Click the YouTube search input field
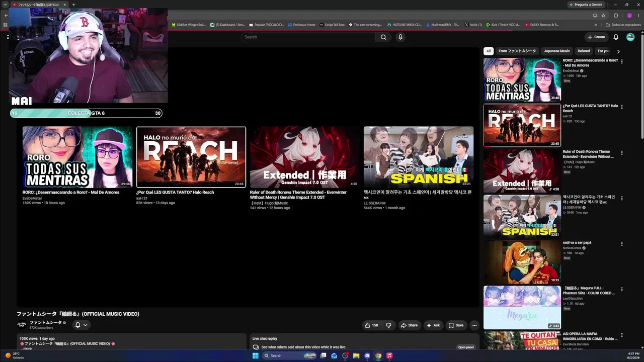This screenshot has width=644, height=362. coord(308,37)
